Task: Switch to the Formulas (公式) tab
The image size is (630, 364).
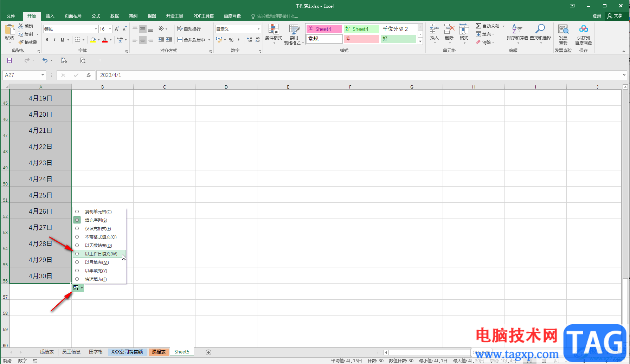Action: point(96,16)
